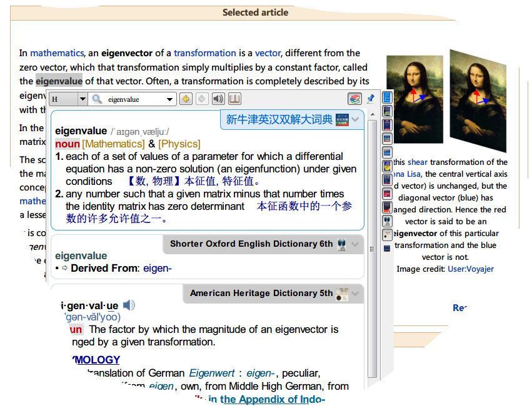
Task: Open the 'vector' link in article
Action: (268, 53)
